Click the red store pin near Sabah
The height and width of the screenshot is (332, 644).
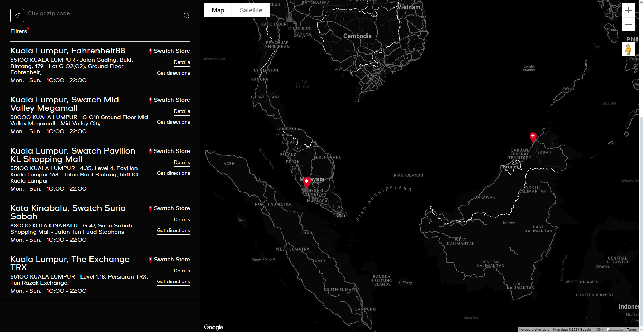pos(533,137)
